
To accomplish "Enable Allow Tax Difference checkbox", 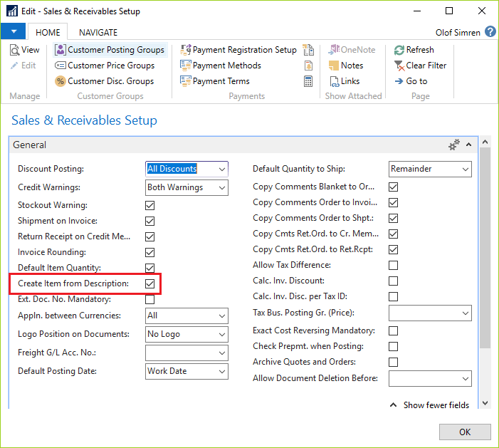I will (394, 265).
